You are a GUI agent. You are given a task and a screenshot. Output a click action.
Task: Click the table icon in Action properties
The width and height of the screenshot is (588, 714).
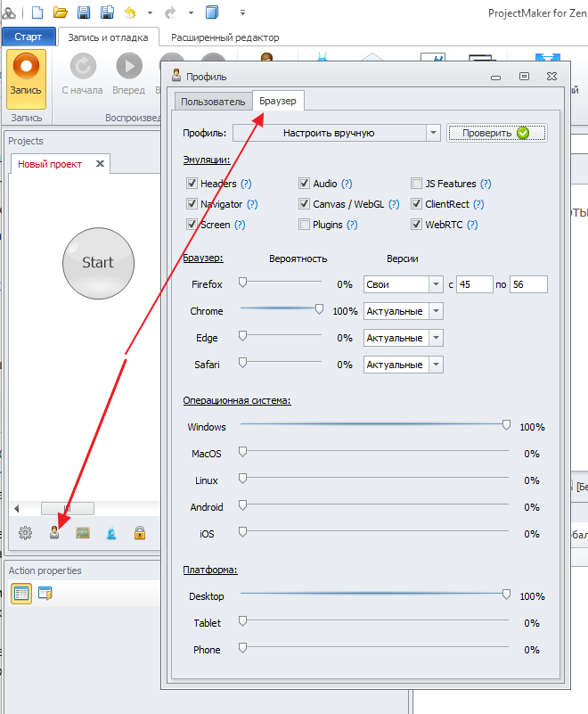(20, 594)
